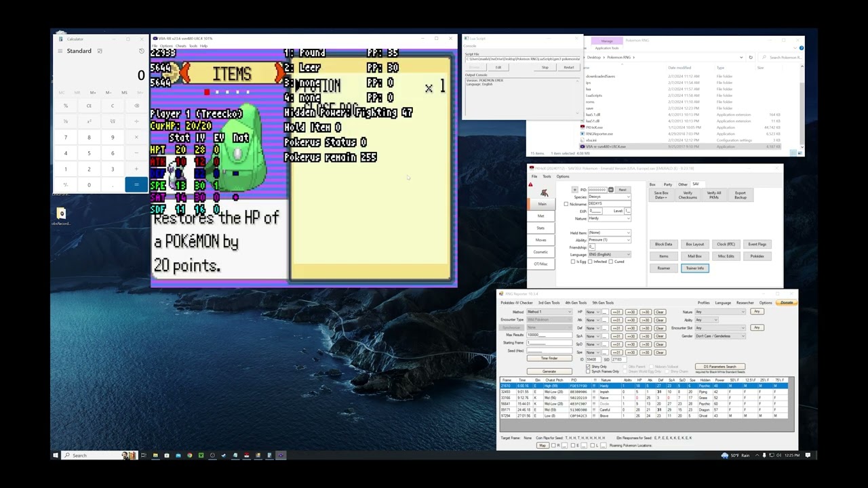Toggle the E roamer checkbox in RNG Reporter
Screen dimensions: 868x488
pyautogui.click(x=574, y=445)
